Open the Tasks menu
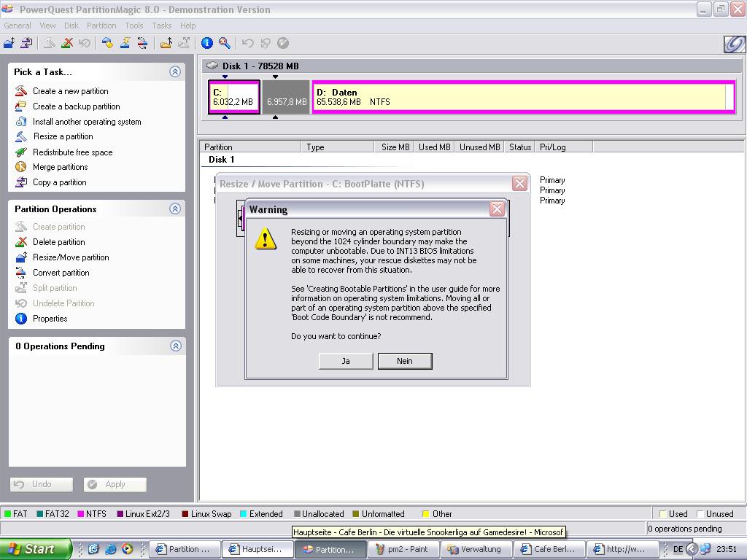The image size is (747, 560). (161, 26)
